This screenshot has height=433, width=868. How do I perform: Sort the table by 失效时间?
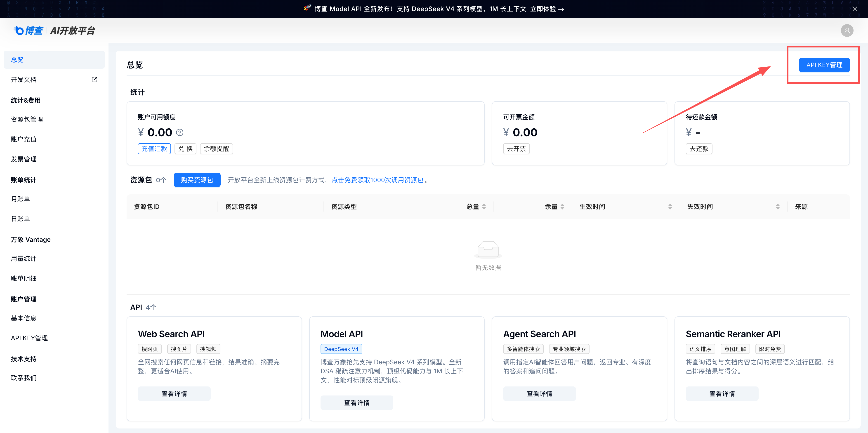[778, 207]
